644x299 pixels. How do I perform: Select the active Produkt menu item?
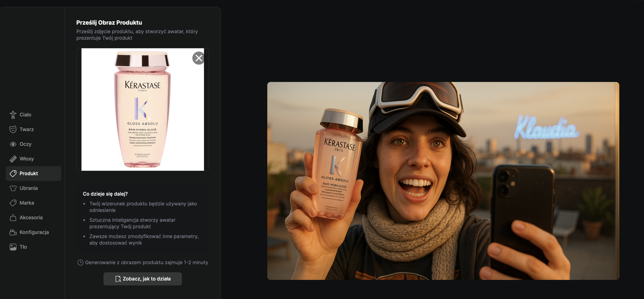point(33,173)
